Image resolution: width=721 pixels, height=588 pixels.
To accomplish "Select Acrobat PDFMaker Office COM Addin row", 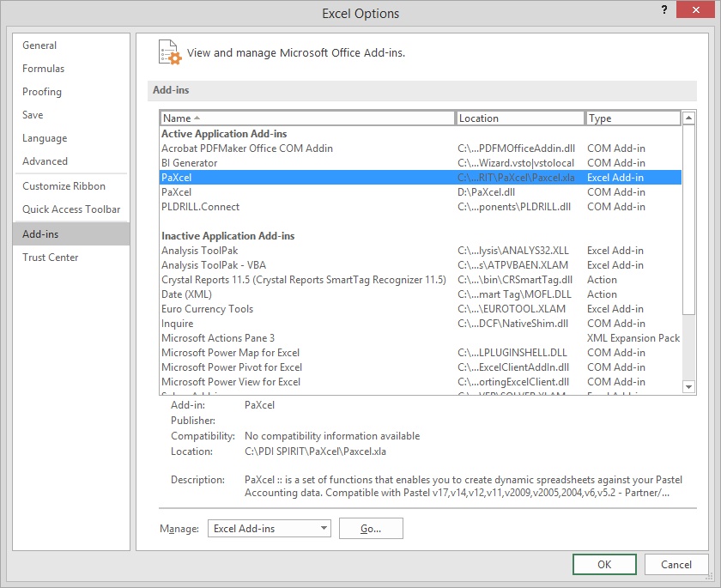I will pos(421,148).
